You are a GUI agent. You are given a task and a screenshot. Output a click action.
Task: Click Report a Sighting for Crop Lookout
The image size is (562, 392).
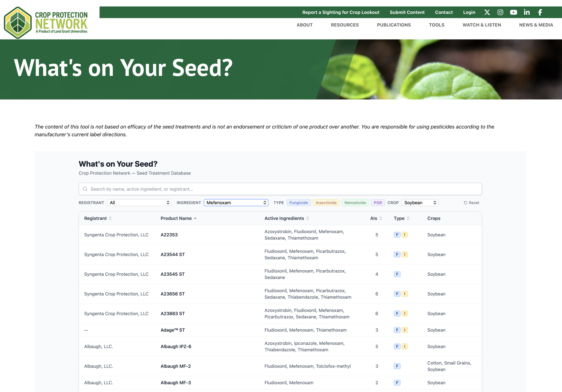340,12
